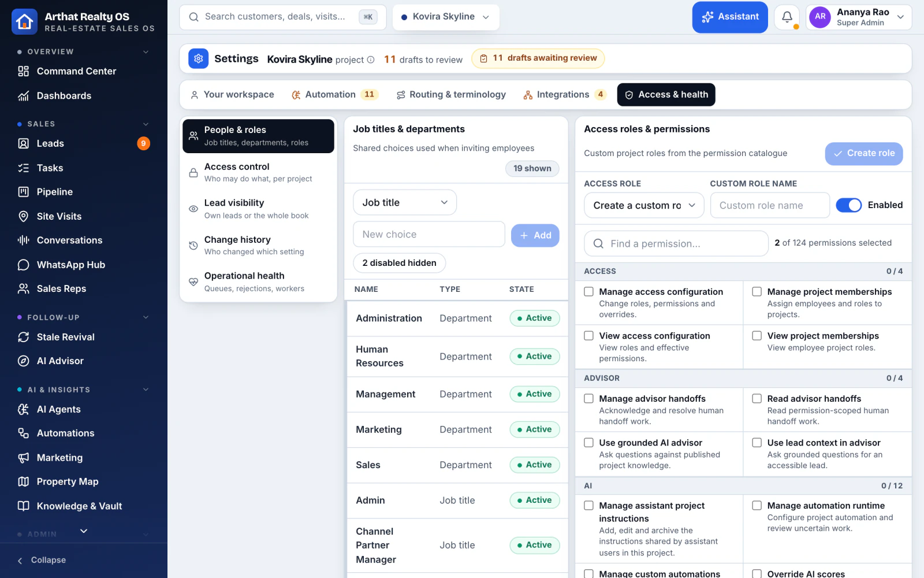The width and height of the screenshot is (924, 578).
Task: Open the Assistant button
Action: (x=730, y=17)
